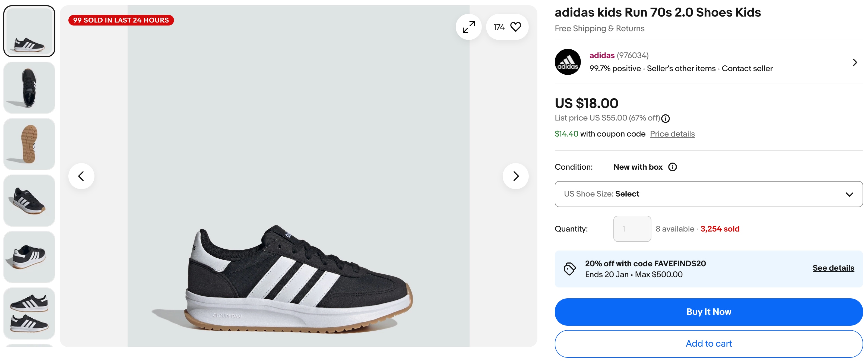Go to the previous product image
Screen dimensions: 868x361
point(81,176)
